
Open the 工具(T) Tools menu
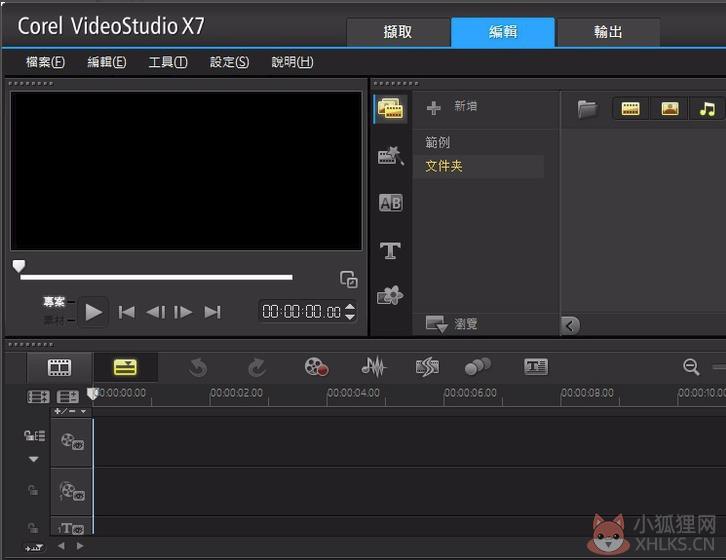tap(168, 62)
